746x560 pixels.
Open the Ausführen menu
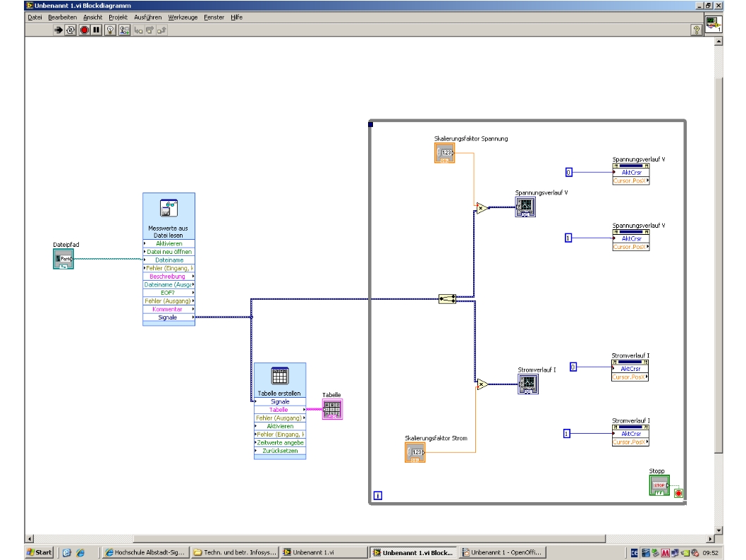148,17
